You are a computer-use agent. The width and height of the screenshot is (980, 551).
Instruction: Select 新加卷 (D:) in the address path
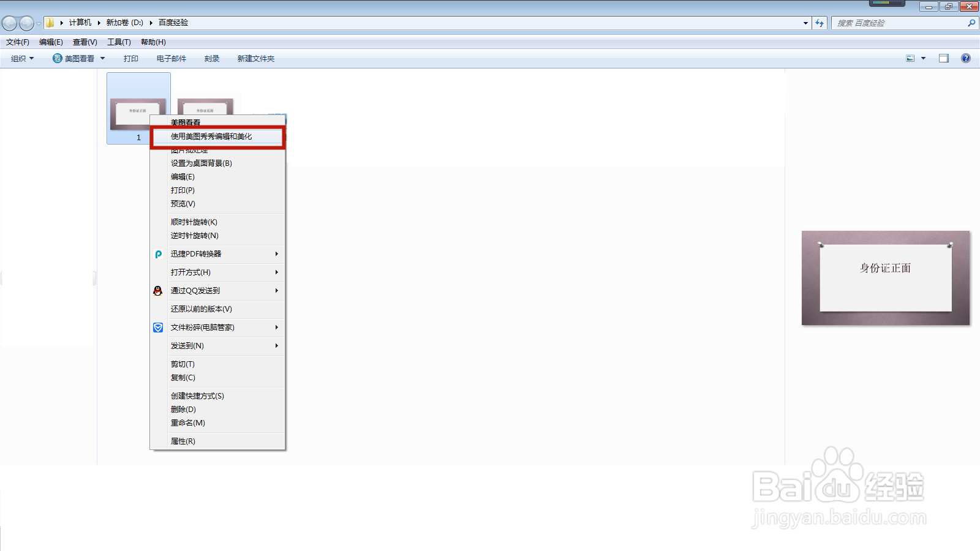coord(124,23)
